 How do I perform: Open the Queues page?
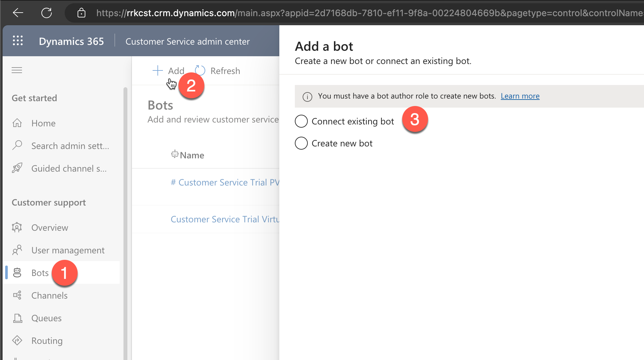(x=46, y=318)
